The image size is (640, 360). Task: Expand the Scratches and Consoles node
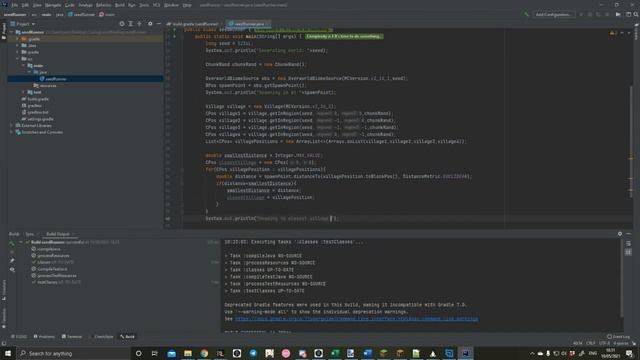pyautogui.click(x=12, y=132)
